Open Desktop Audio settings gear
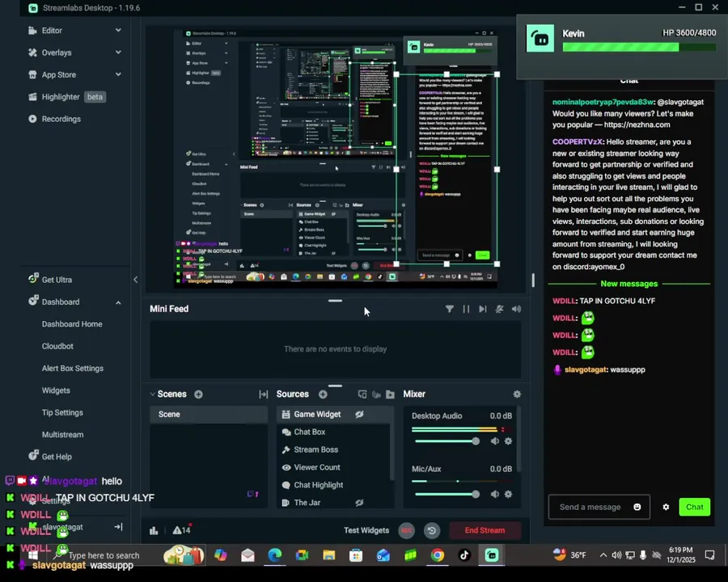Image resolution: width=728 pixels, height=582 pixels. pyautogui.click(x=509, y=441)
